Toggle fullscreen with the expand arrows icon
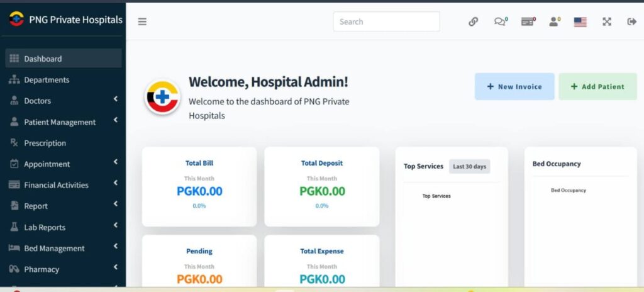 607,21
